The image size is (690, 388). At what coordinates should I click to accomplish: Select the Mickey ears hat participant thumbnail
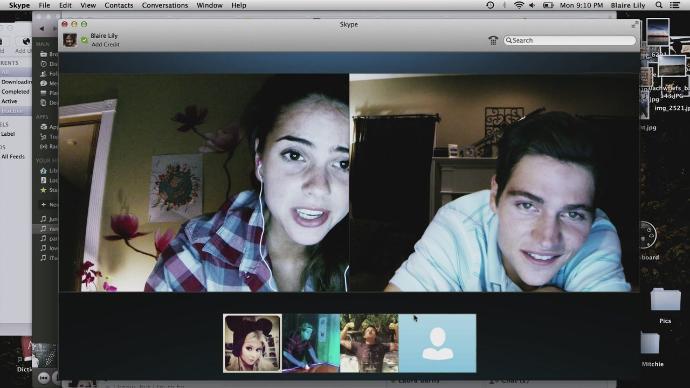(x=252, y=343)
